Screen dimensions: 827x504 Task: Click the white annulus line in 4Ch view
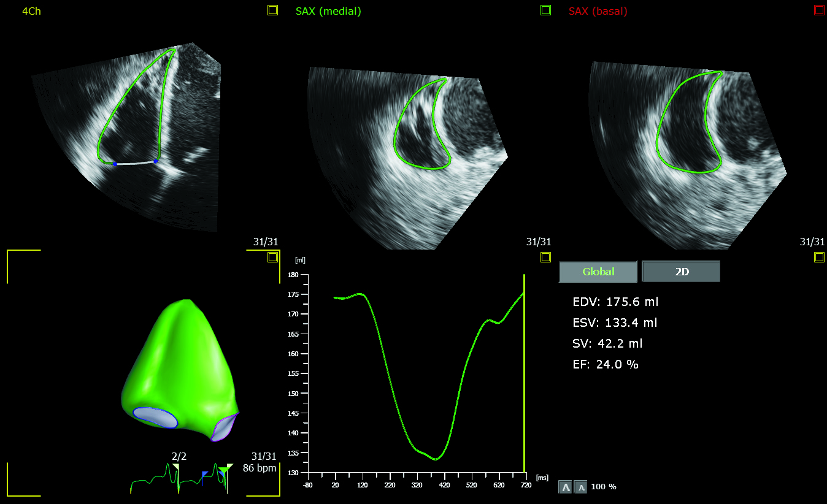135,164
